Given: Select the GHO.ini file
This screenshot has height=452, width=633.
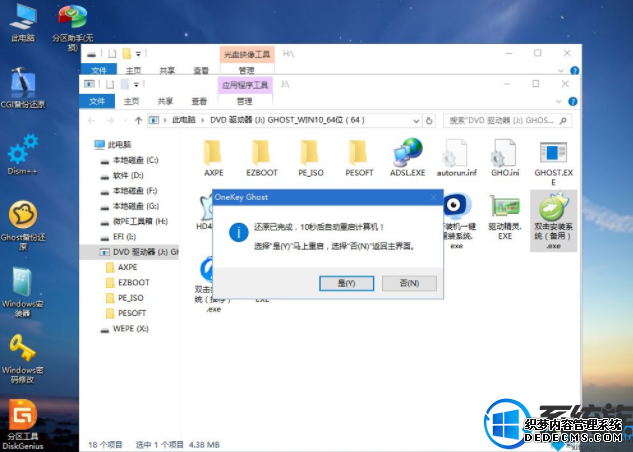Looking at the screenshot, I should click(505, 158).
